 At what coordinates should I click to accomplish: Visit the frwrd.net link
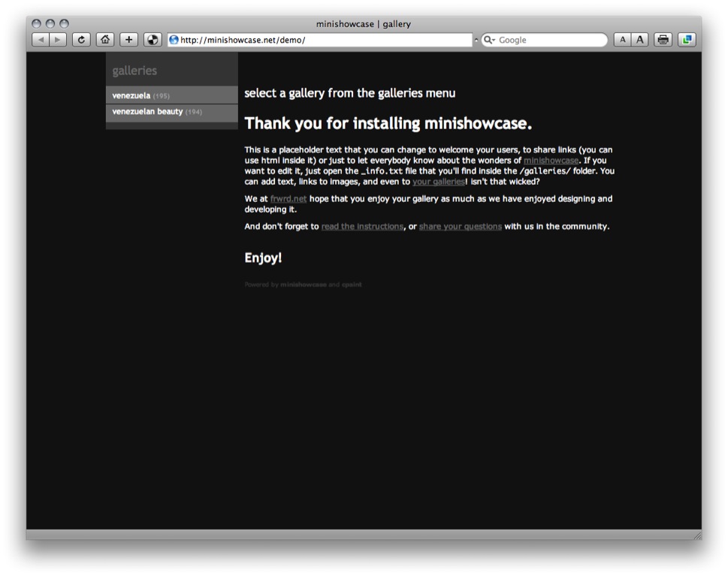[x=288, y=199]
